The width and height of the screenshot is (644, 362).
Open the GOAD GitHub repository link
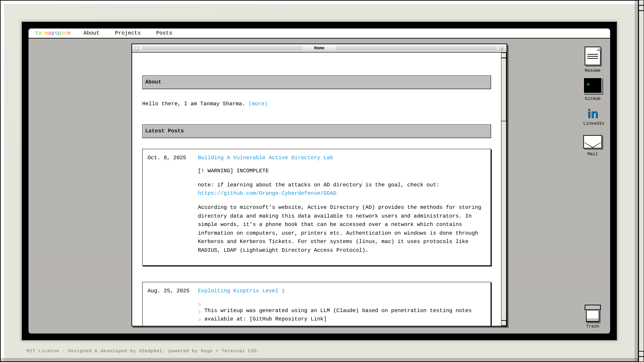(267, 193)
